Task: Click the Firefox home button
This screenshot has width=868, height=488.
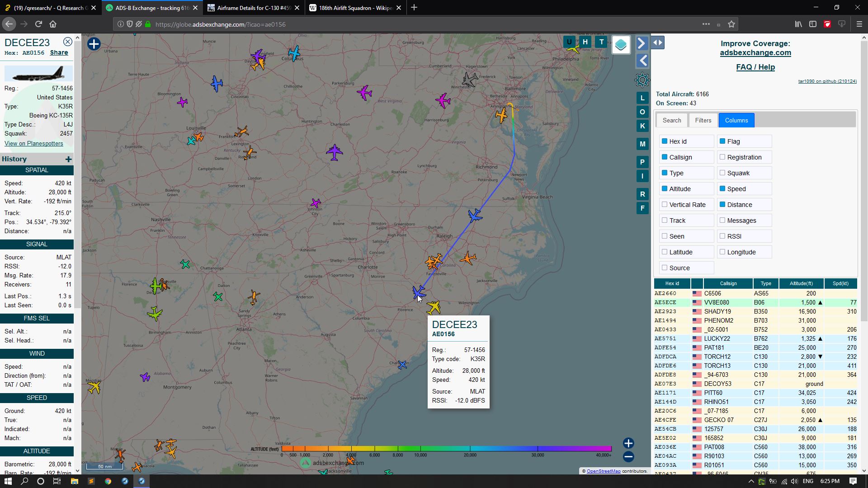Action: coord(53,24)
